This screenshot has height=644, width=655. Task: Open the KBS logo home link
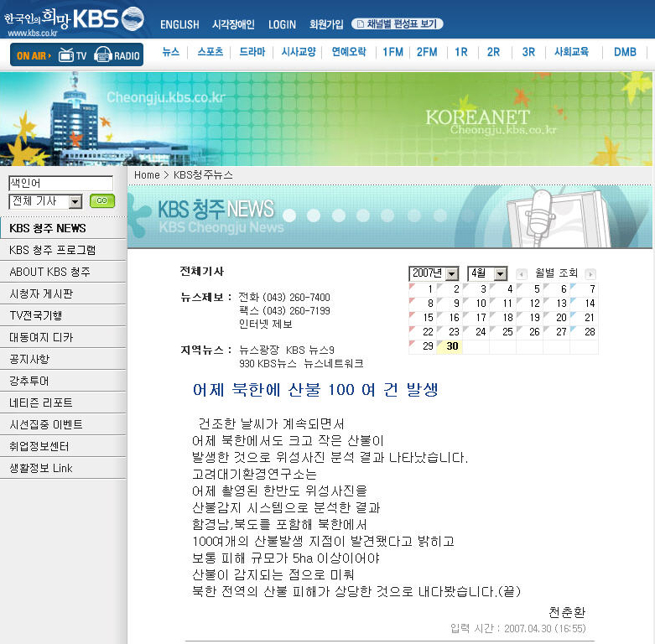point(74,20)
